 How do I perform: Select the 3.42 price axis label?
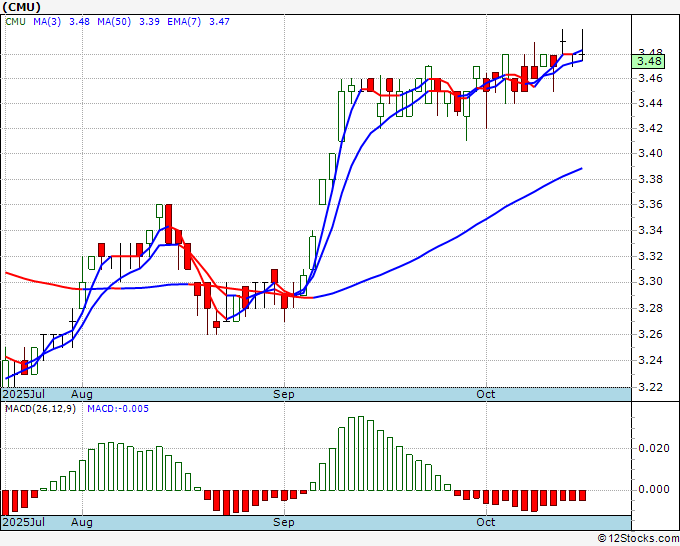click(x=650, y=128)
